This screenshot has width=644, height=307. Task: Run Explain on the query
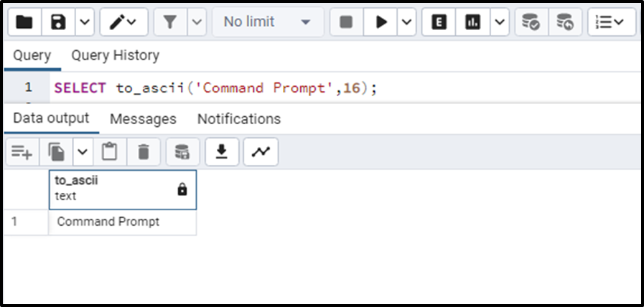(439, 22)
